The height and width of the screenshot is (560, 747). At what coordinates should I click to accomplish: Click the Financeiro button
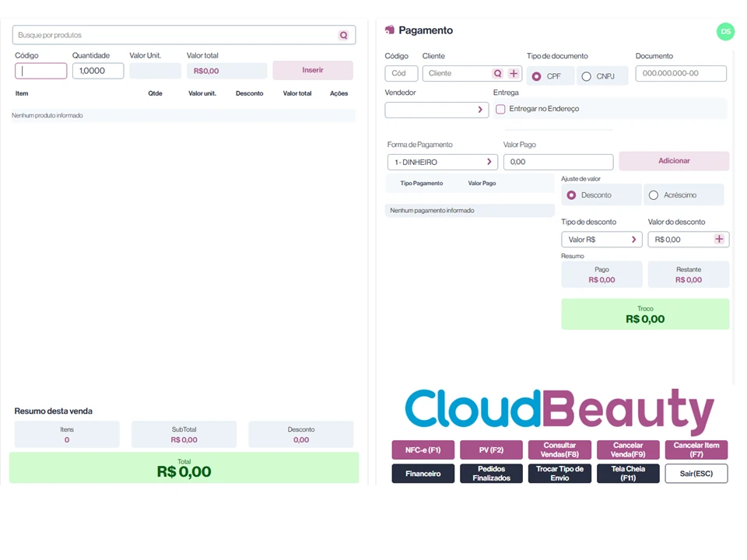423,474
